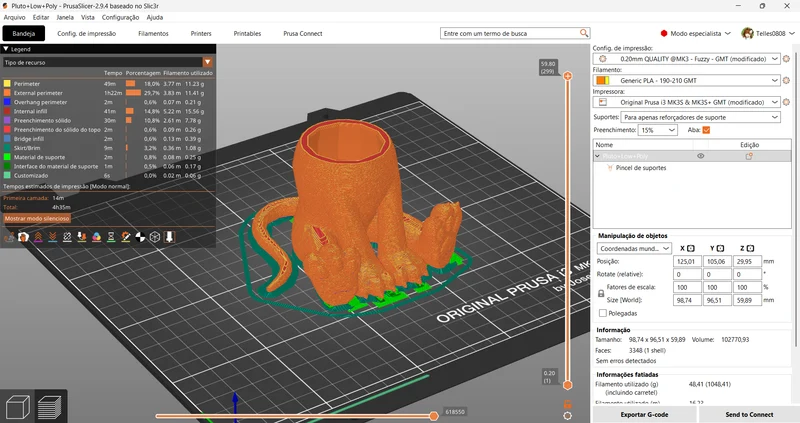Screen dimensions: 800x423
Task: Click the horizontal moves slider thumb
Action: 434,416
